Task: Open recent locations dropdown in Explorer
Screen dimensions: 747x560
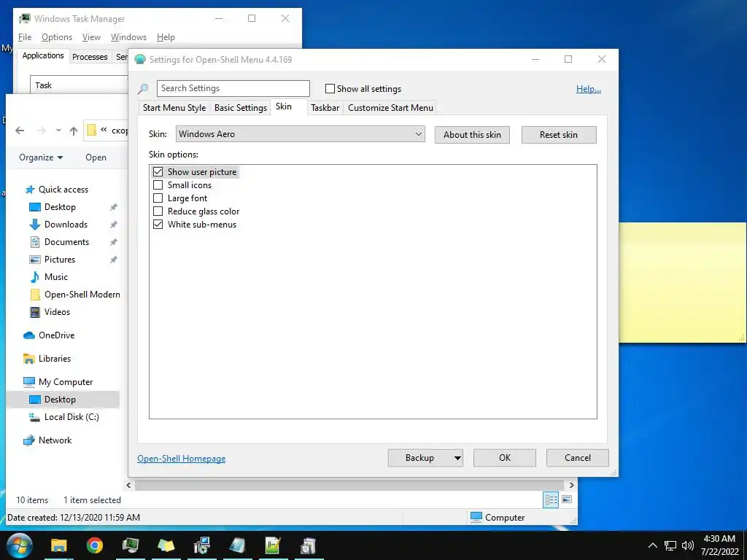Action: tap(58, 131)
